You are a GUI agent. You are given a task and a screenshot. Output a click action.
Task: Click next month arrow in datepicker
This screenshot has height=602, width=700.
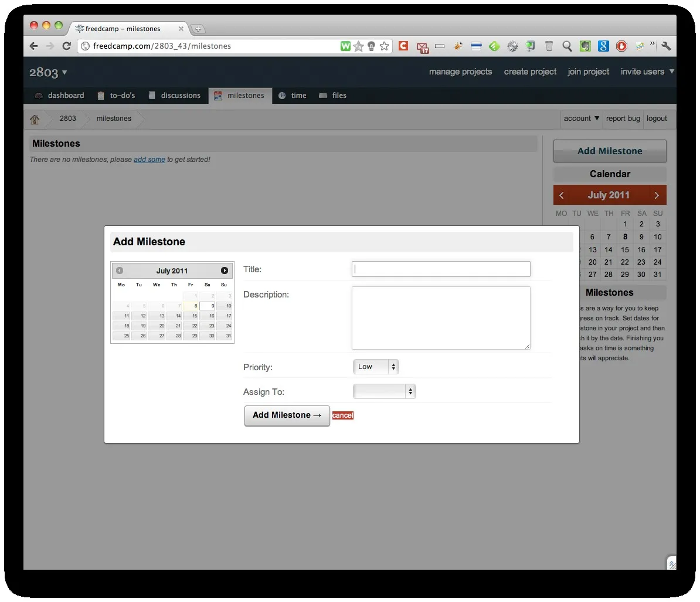[x=224, y=270]
